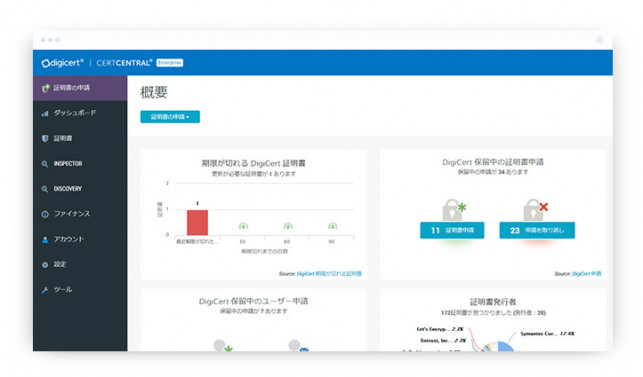
Task: Open the ファイナンス clock icon
Action: point(45,214)
